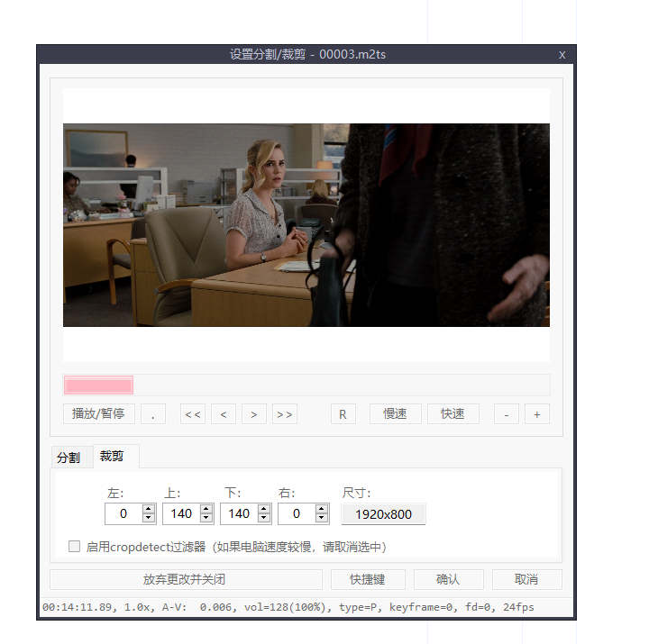This screenshot has height=644, width=649.
Task: Click the 播放/暂停 play/pause button
Action: tap(98, 414)
